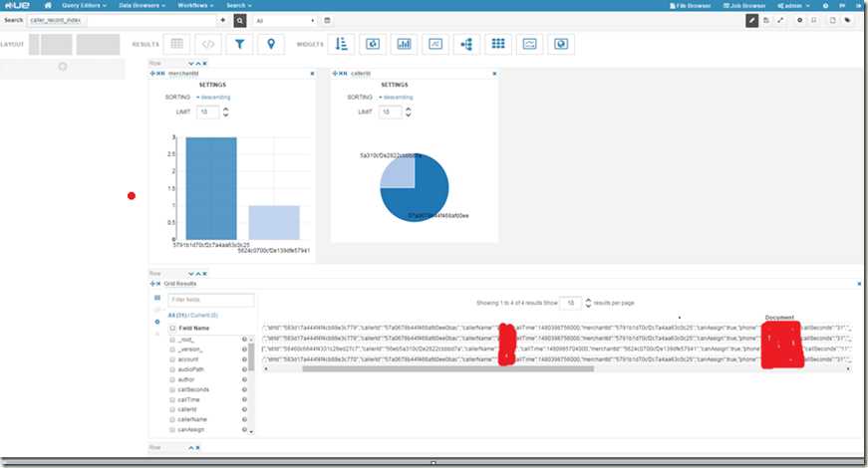This screenshot has height=468, width=868.
Task: Check the account field checkbox
Action: point(172,359)
